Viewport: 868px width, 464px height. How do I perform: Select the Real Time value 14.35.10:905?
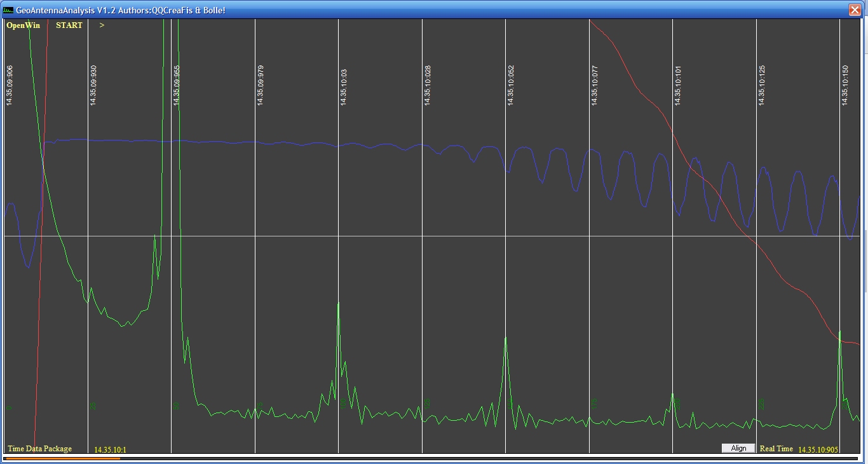[x=818, y=449]
